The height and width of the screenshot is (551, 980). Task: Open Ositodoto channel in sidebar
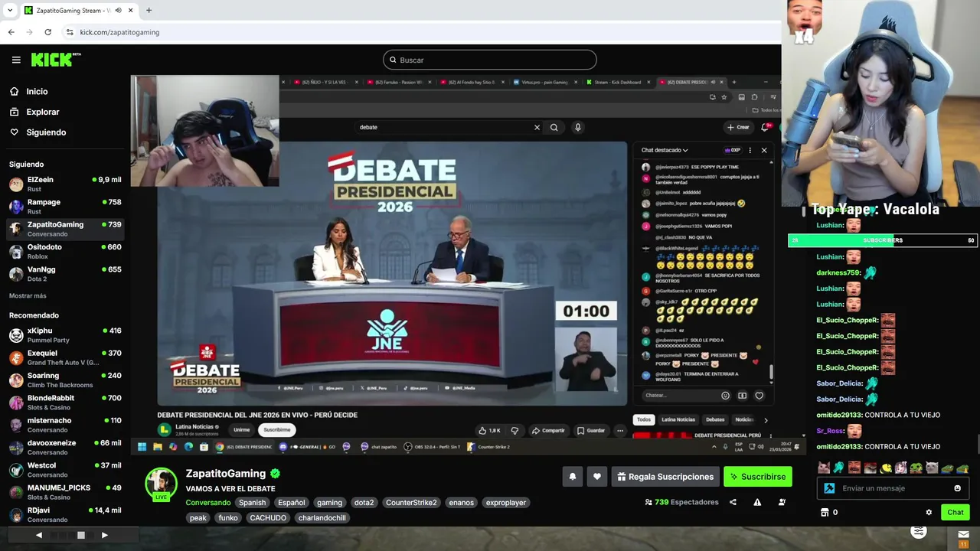point(65,251)
